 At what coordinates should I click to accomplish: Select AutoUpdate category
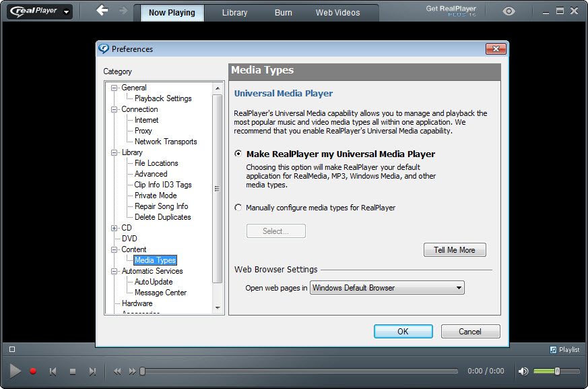pos(154,282)
